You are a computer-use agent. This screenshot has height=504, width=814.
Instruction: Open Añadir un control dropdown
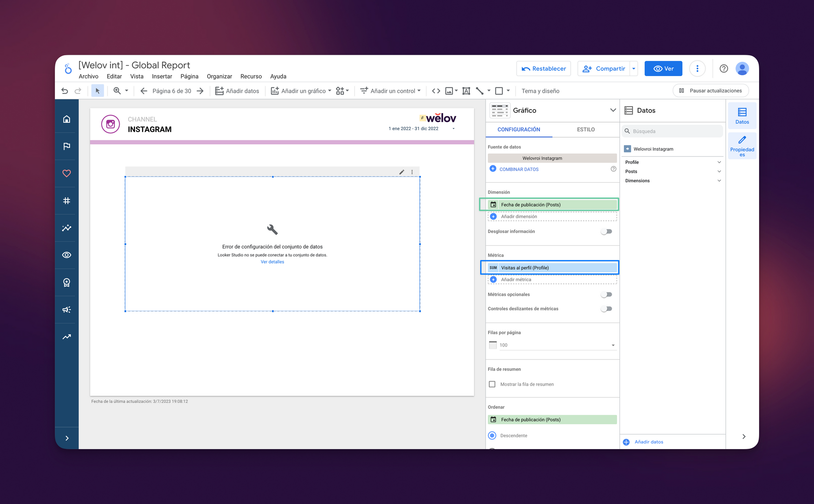(x=390, y=91)
